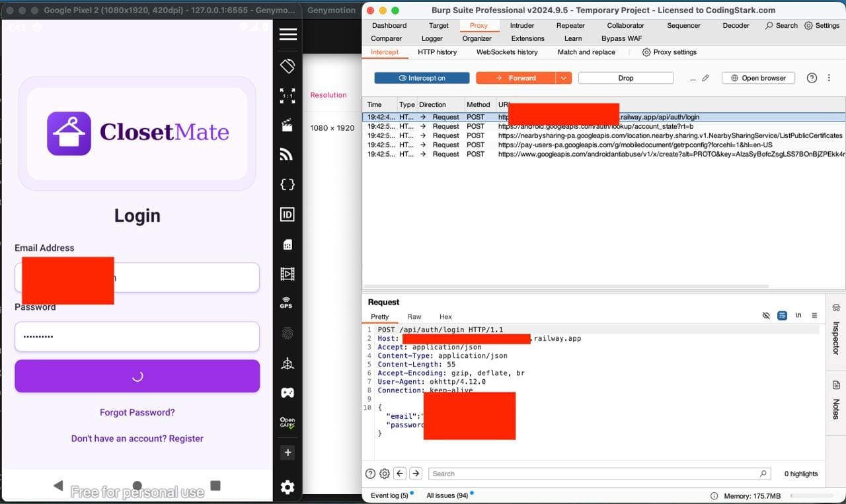Screen dimensions: 846x504
Task: Switch to the Raw view tab
Action: (414, 317)
